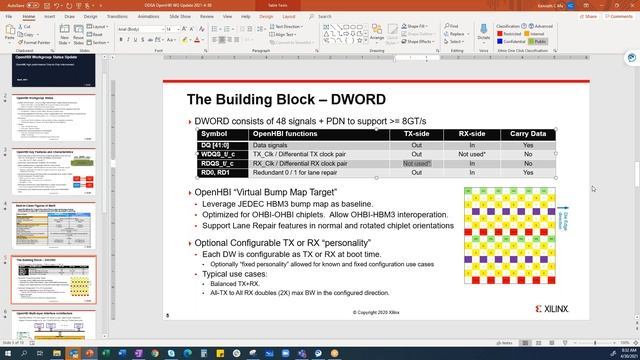Apply text shadow formatting
Screen dimensions: 640x360
tap(142, 40)
